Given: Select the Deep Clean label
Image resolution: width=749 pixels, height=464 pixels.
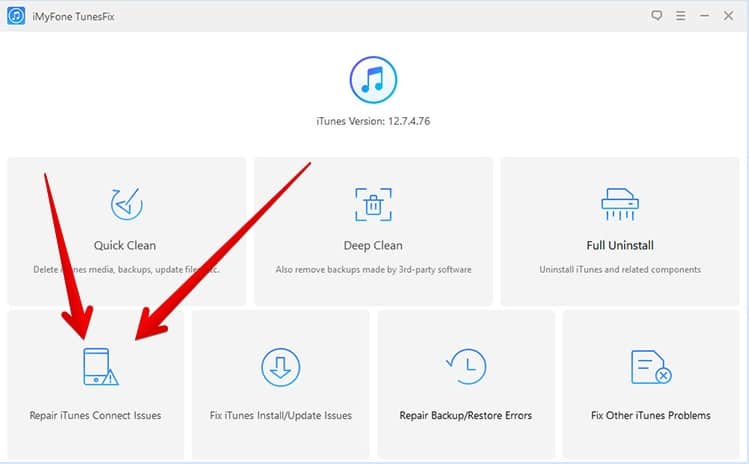Looking at the screenshot, I should pos(373,245).
